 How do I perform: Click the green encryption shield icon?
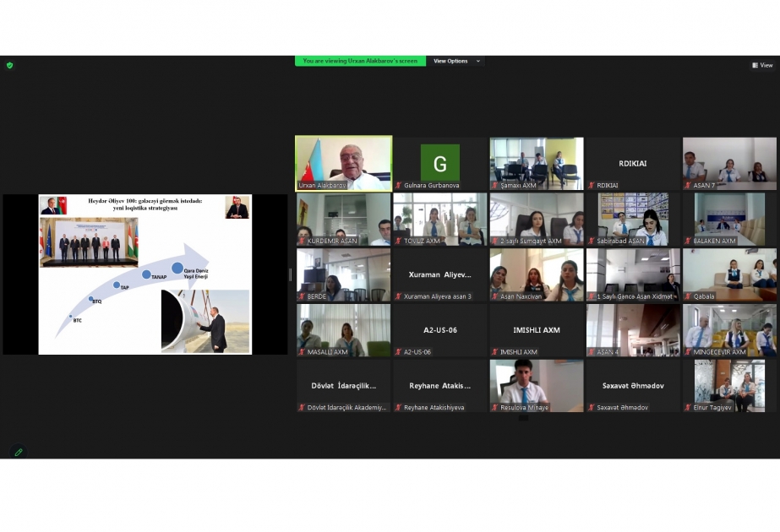tap(9, 65)
